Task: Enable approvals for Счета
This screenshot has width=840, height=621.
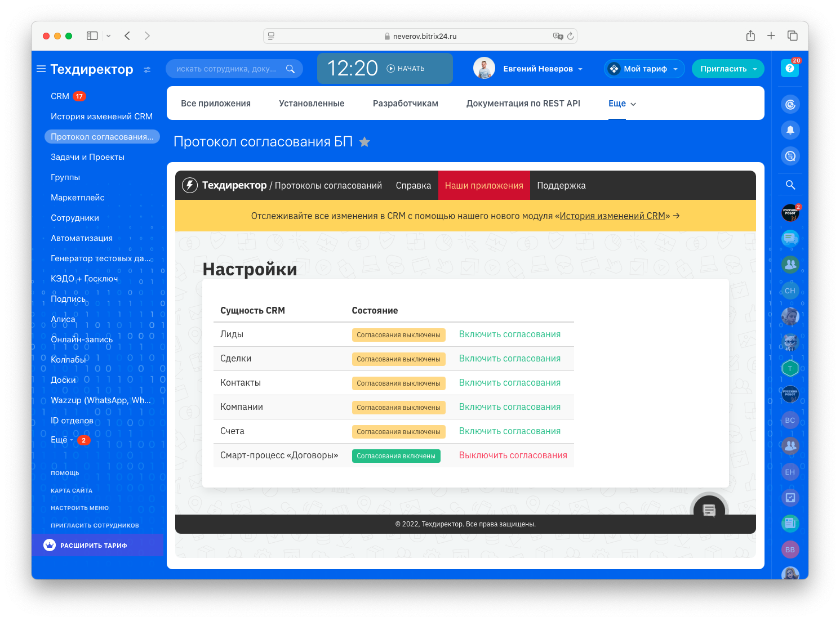Action: click(x=510, y=431)
